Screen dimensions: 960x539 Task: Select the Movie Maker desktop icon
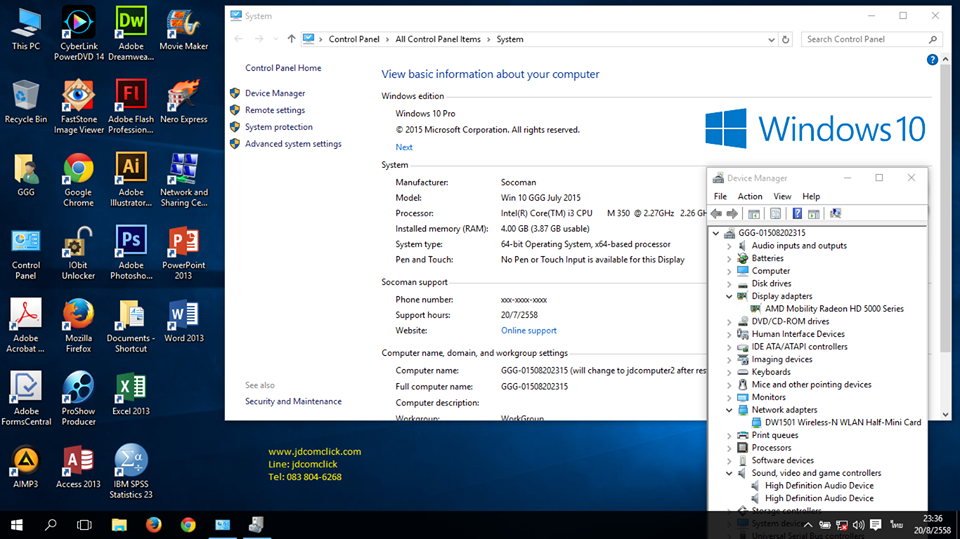[x=184, y=29]
